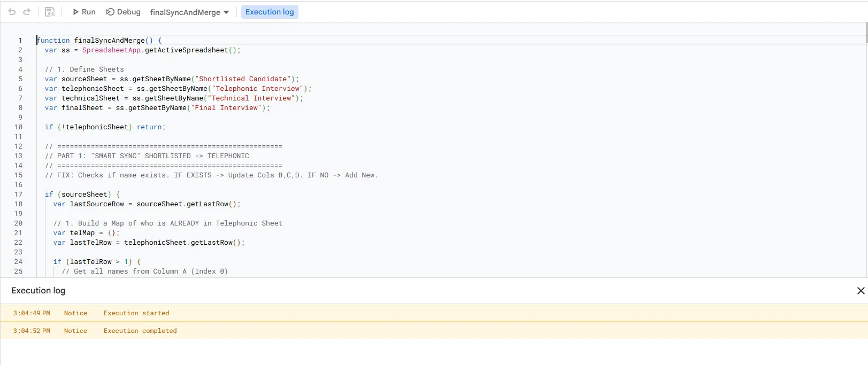The image size is (868, 365).
Task: Click the 3:04:52 PM timestamp
Action: point(32,331)
